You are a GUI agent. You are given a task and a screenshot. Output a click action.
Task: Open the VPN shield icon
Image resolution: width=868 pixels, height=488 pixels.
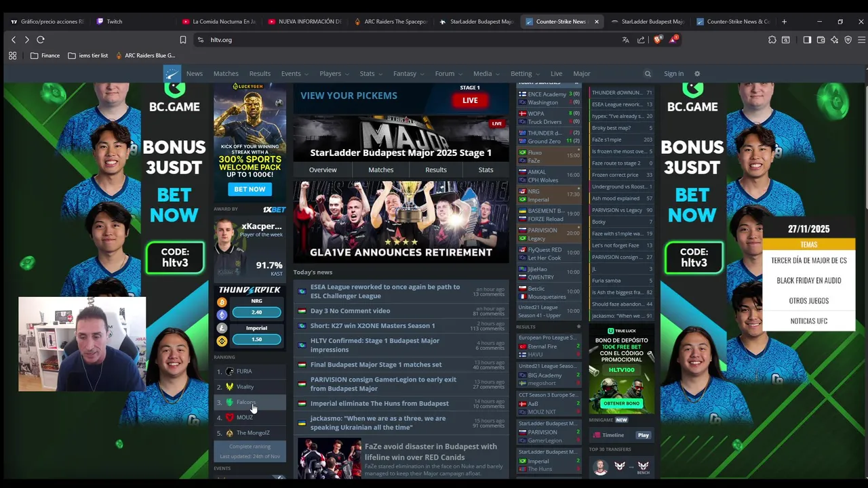click(x=848, y=40)
